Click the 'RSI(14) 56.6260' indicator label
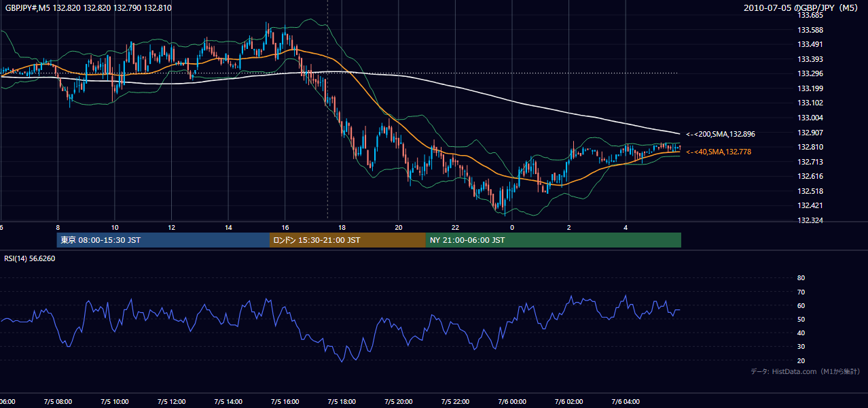 coord(30,258)
